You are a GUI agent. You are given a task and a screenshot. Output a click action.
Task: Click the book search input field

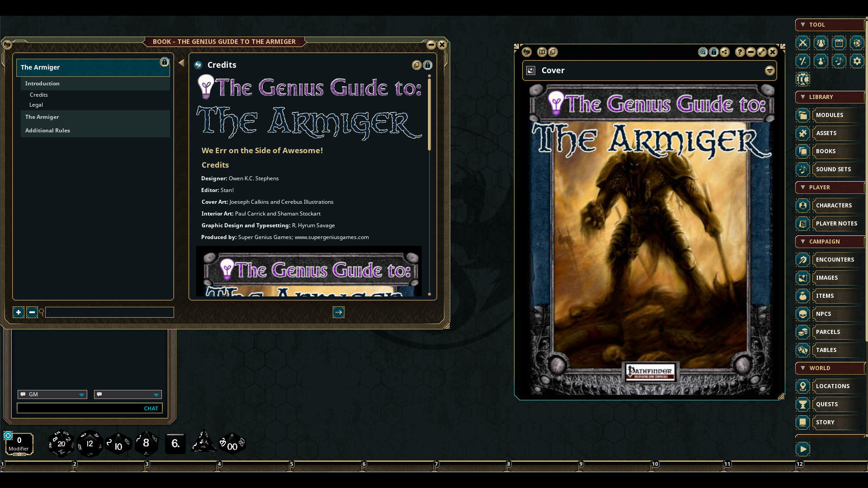point(108,312)
